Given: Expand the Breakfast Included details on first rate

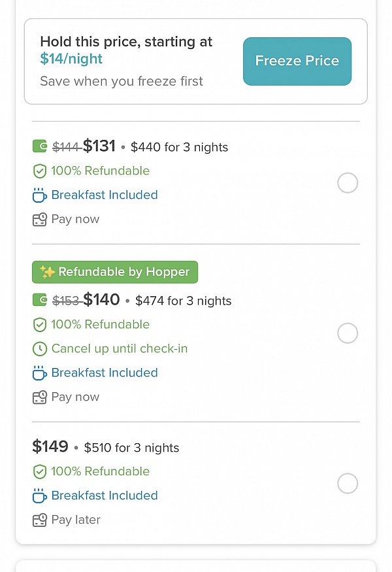Looking at the screenshot, I should [105, 195].
